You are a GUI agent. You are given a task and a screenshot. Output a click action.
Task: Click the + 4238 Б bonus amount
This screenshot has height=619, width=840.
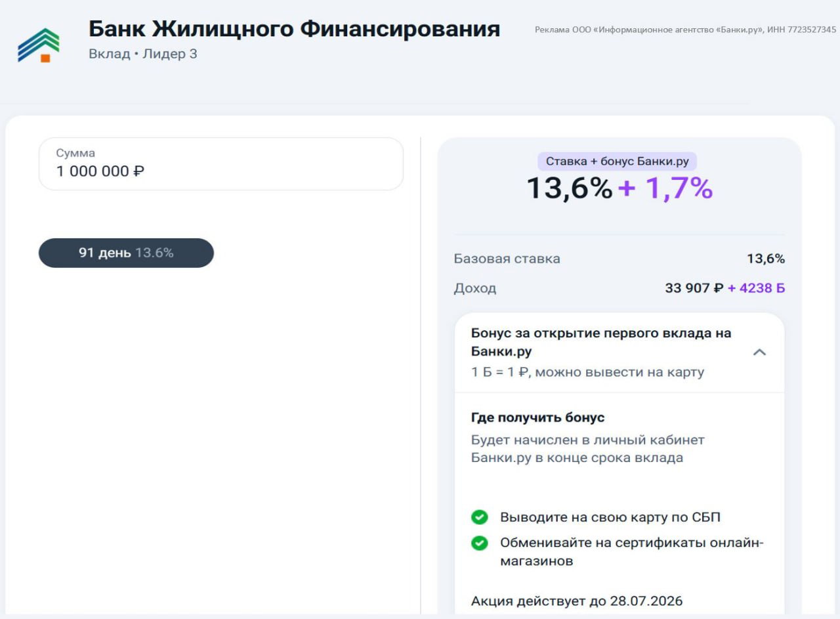tap(756, 288)
